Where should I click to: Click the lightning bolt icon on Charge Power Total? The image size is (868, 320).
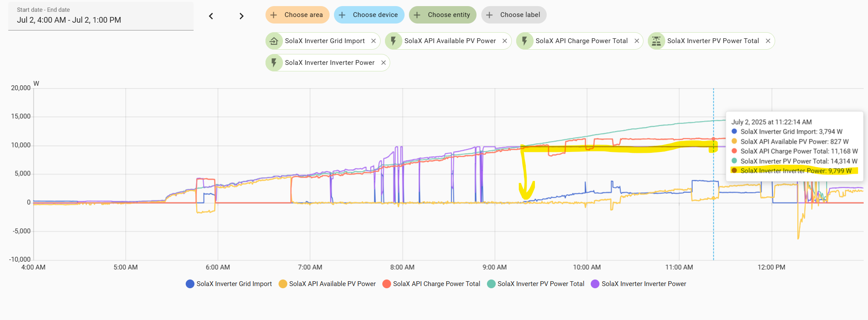click(524, 41)
